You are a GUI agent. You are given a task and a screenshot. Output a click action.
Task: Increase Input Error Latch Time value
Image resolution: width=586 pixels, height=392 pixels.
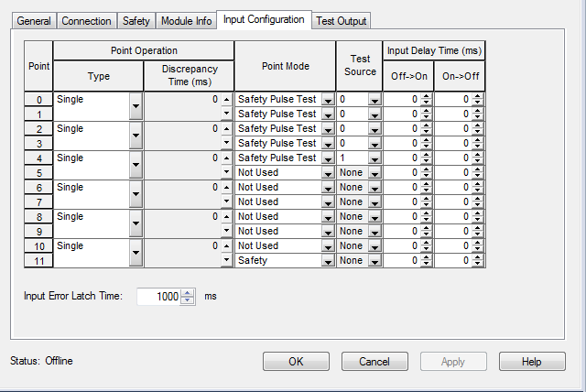(189, 292)
